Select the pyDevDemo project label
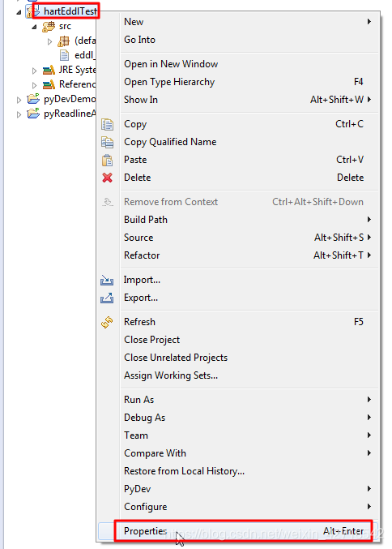The height and width of the screenshot is (549, 392). 70,99
